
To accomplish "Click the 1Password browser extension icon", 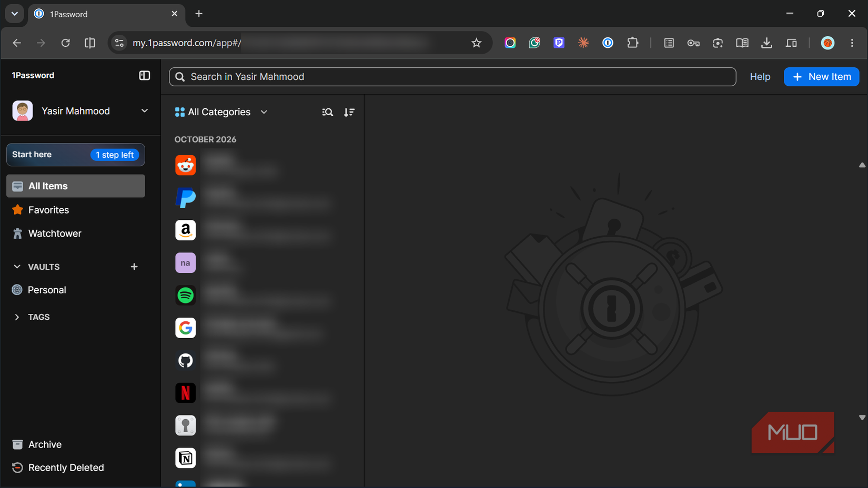I will (x=608, y=43).
